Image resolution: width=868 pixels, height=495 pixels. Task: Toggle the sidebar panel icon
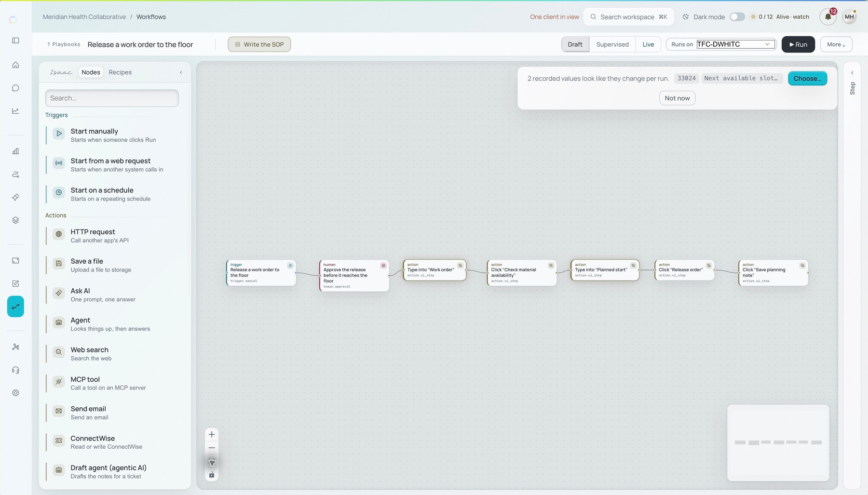point(15,40)
